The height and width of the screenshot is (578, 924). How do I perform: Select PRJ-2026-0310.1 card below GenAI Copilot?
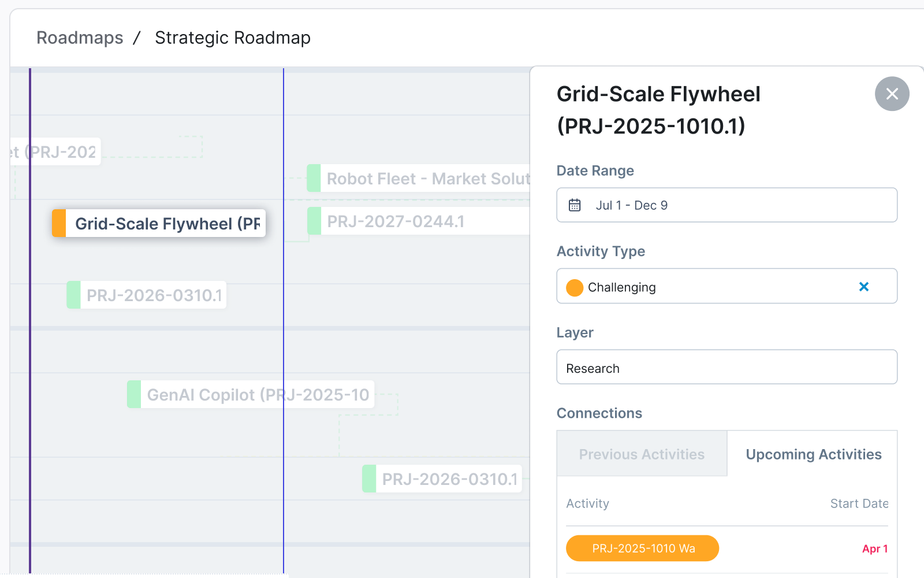coord(442,479)
